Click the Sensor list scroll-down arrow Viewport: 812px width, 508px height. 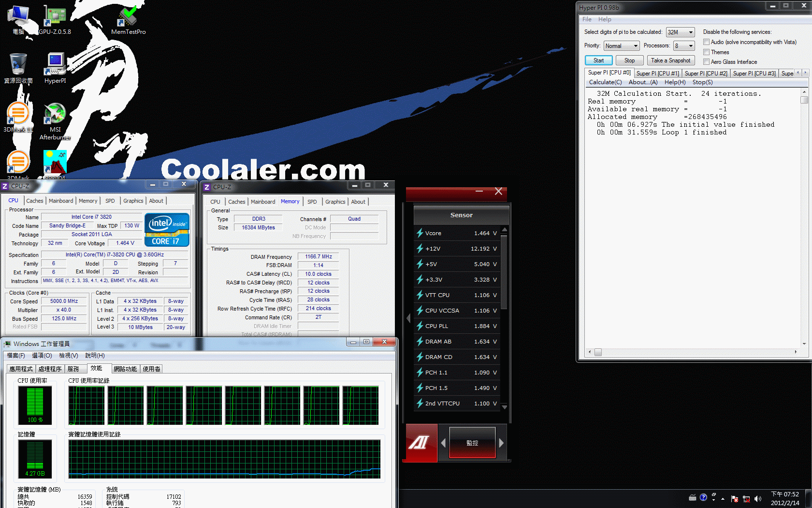504,407
